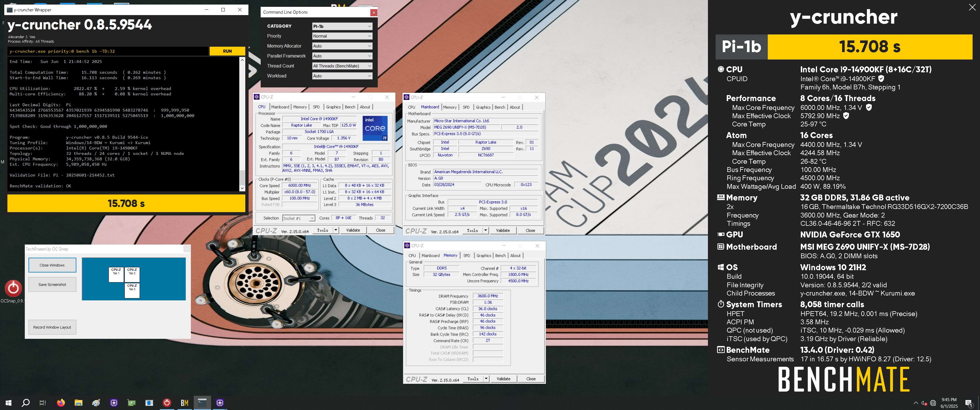The width and height of the screenshot is (980, 410).
Task: Click Close Windows in OC Snap
Action: (x=52, y=265)
